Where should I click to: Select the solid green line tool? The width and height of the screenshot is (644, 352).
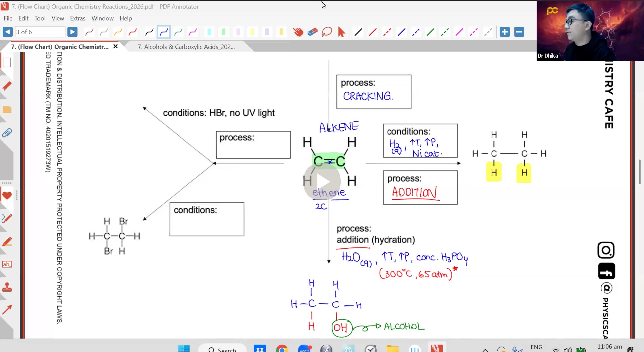(x=430, y=32)
